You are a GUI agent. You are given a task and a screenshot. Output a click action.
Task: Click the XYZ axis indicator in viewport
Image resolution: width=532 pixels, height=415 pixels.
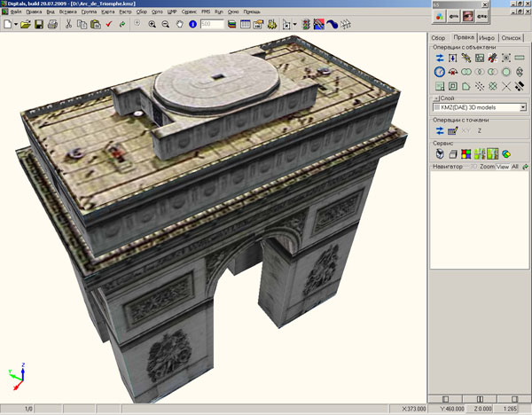point(17,377)
